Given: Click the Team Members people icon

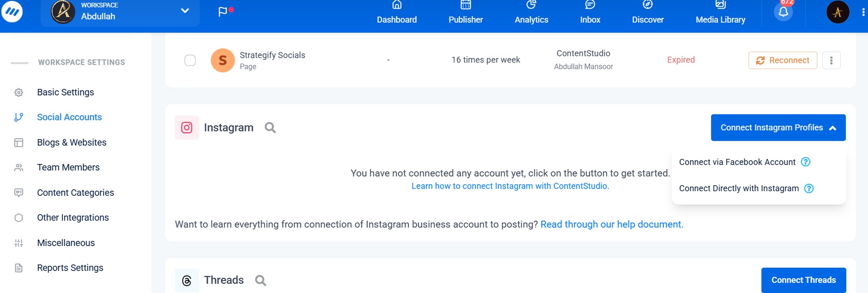Looking at the screenshot, I should pyautogui.click(x=18, y=167).
